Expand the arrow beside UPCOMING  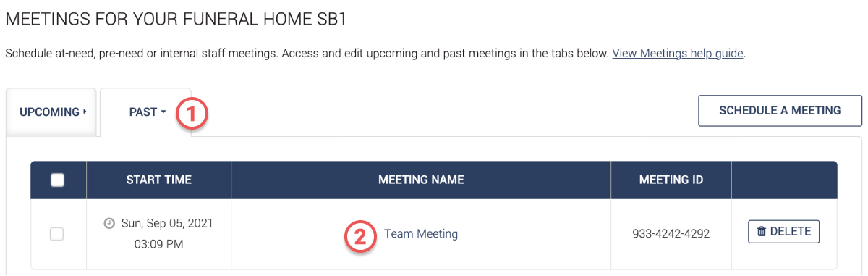(85, 112)
